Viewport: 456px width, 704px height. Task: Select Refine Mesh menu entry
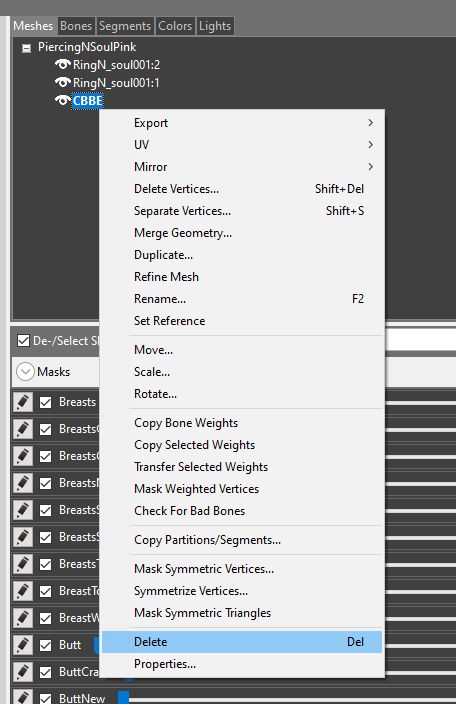[x=242, y=277]
